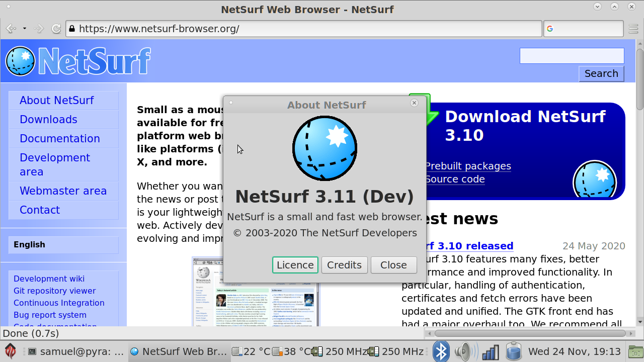Click the padlock icon in the address bar

pos(72,29)
